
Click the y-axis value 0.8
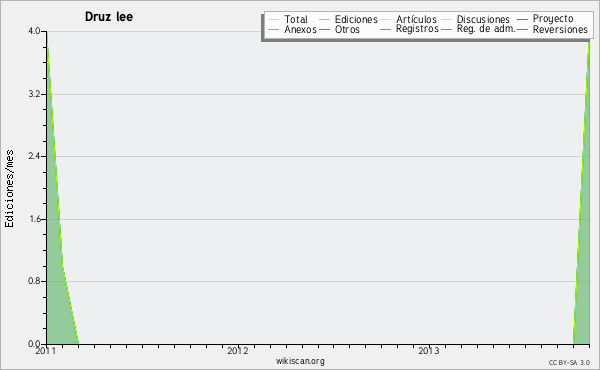click(34, 281)
